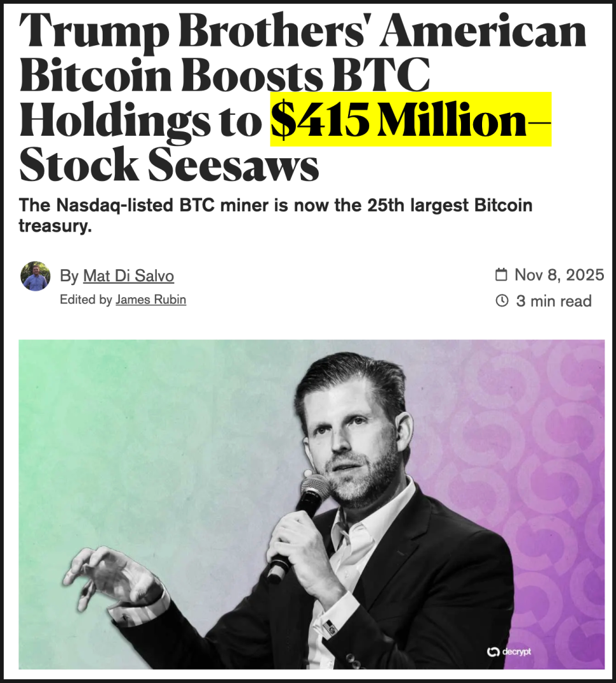Open editor James Rubin's profile link
The image size is (616, 683).
(x=150, y=299)
